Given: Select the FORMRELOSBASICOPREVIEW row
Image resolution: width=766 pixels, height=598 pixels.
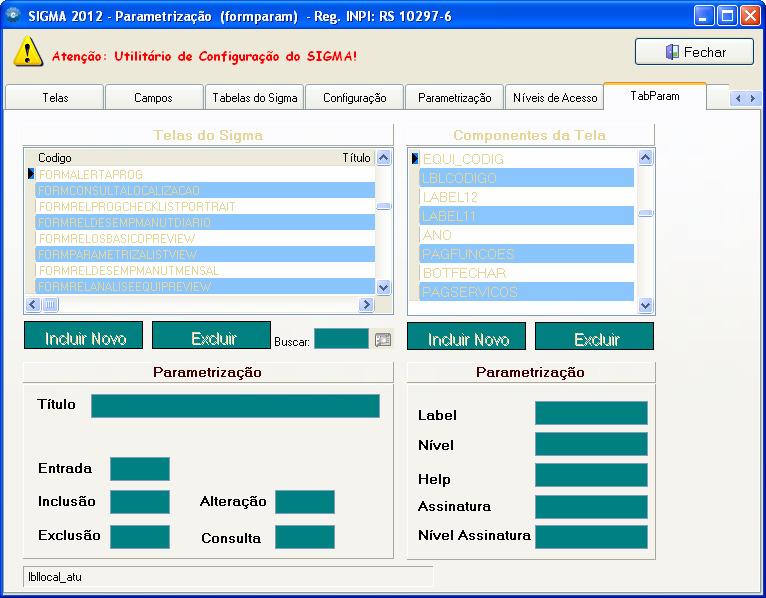Looking at the screenshot, I should 205,238.
